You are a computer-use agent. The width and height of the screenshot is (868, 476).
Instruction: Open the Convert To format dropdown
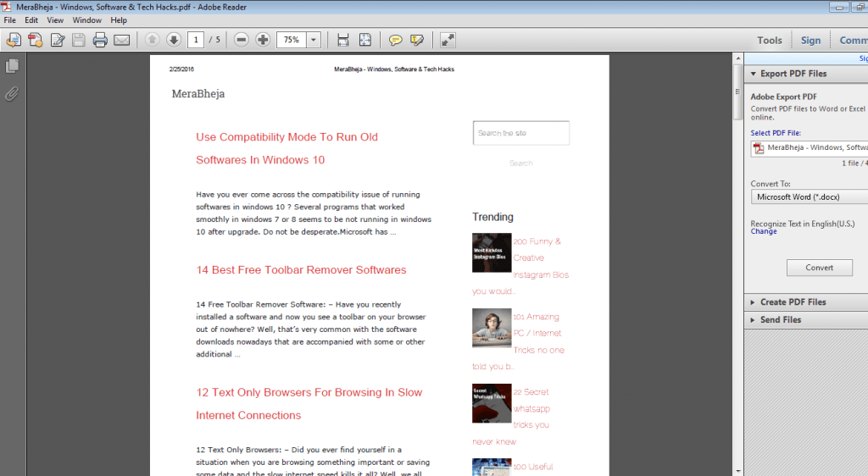[809, 197]
